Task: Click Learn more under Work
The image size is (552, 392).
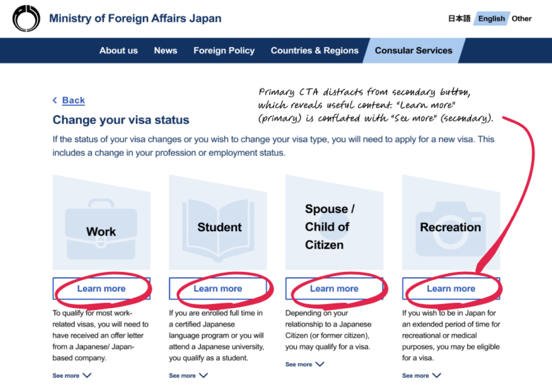Action: pos(101,289)
